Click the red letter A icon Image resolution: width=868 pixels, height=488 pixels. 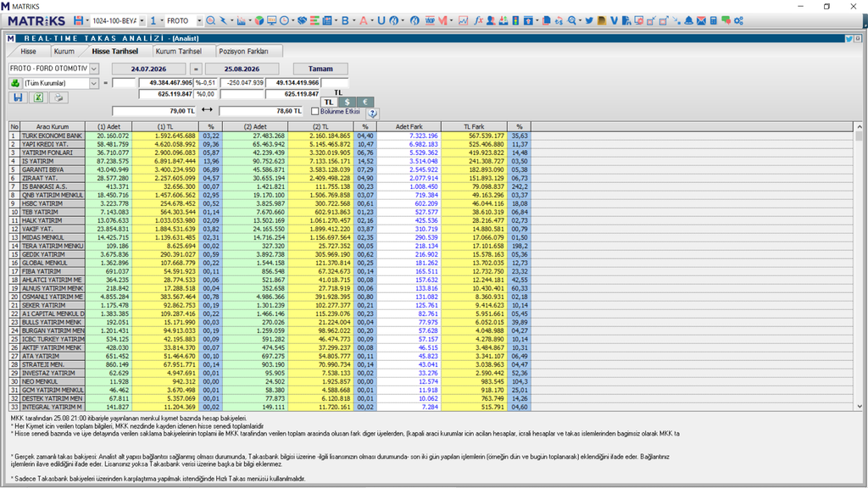click(363, 20)
